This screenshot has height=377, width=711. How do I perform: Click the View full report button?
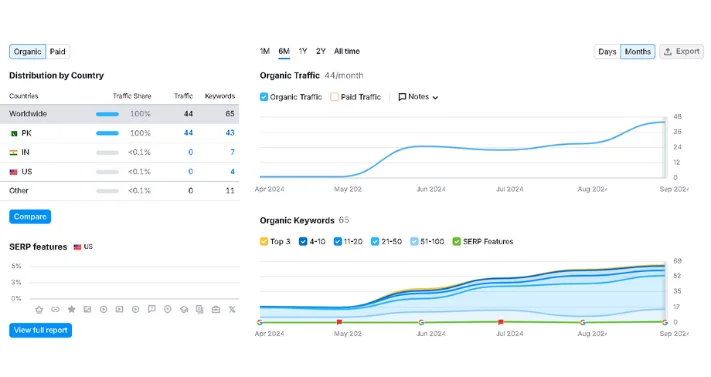pyautogui.click(x=40, y=330)
